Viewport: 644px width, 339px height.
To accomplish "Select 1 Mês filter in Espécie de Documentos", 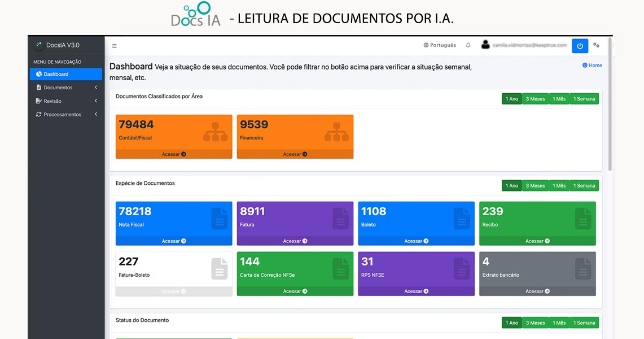I will (x=559, y=186).
